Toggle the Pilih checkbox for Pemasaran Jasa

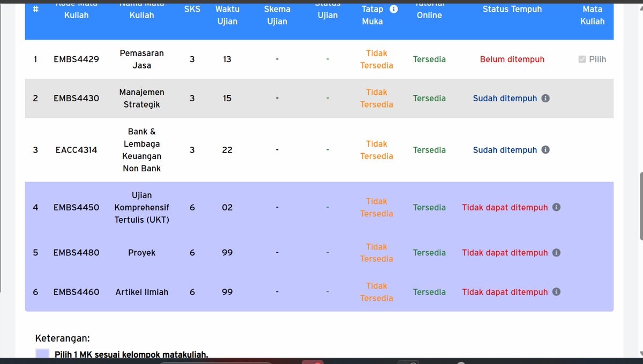click(x=582, y=59)
